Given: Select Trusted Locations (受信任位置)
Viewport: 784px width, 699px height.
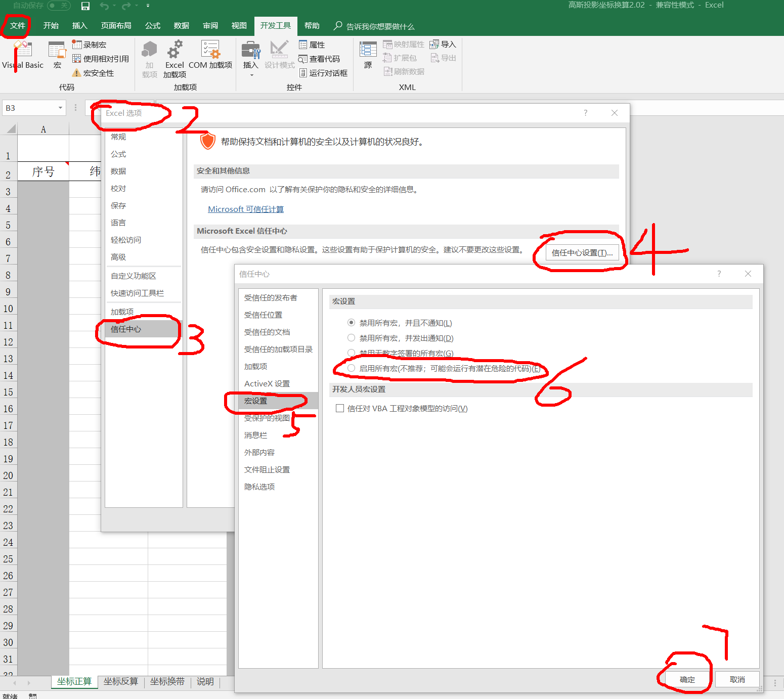Looking at the screenshot, I should tap(278, 315).
